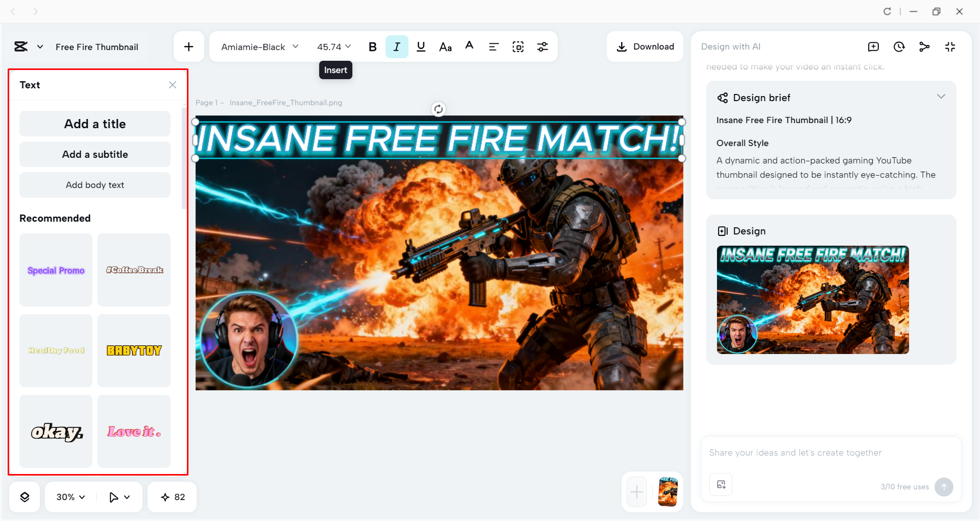Open the layers panel icon

(x=25, y=497)
